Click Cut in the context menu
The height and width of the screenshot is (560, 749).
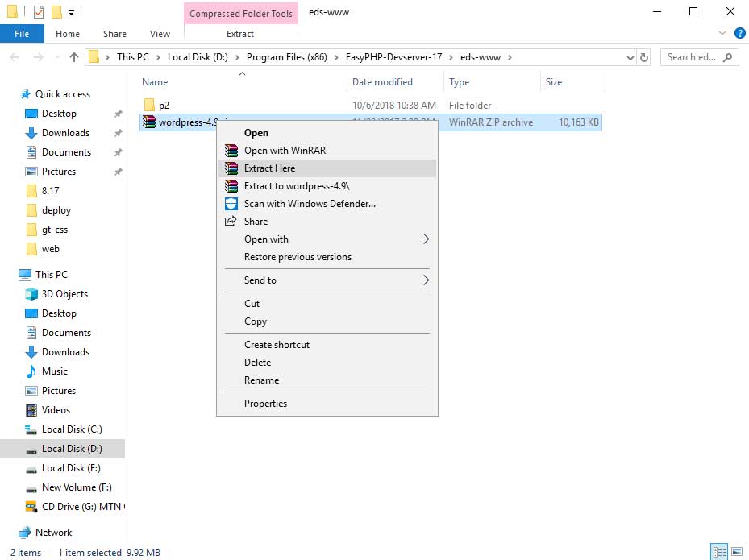327,304
